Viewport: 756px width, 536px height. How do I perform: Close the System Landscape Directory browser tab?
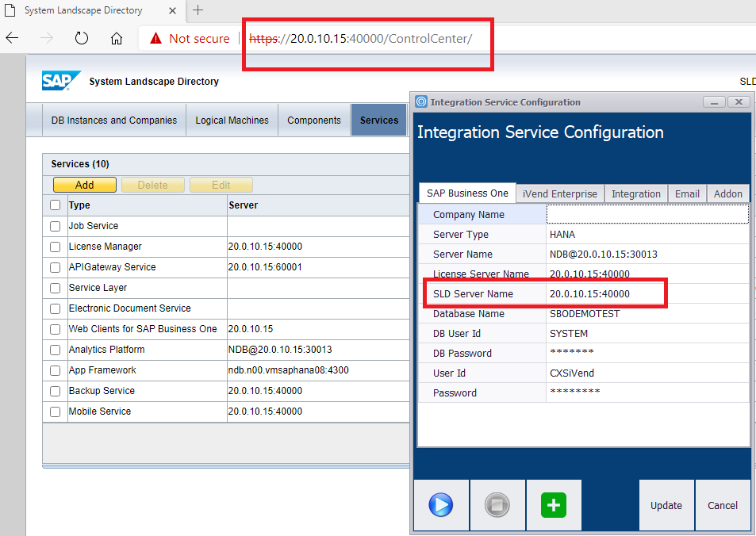pos(172,10)
